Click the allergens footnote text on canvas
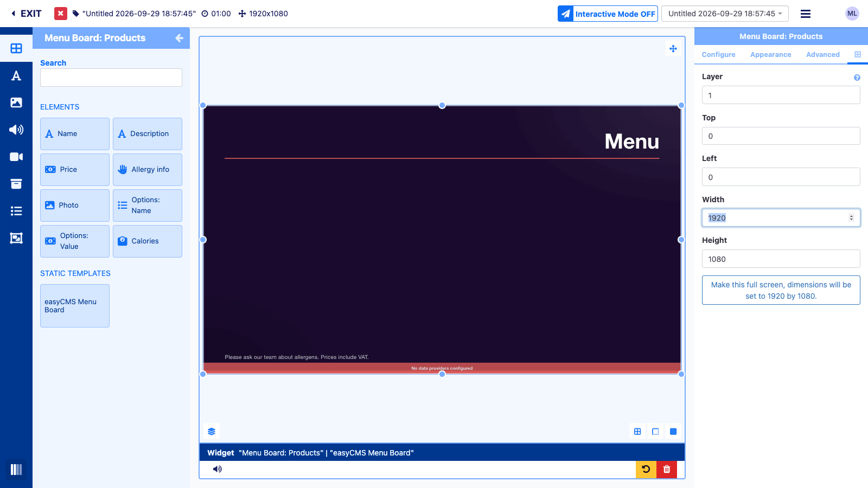 [x=297, y=357]
